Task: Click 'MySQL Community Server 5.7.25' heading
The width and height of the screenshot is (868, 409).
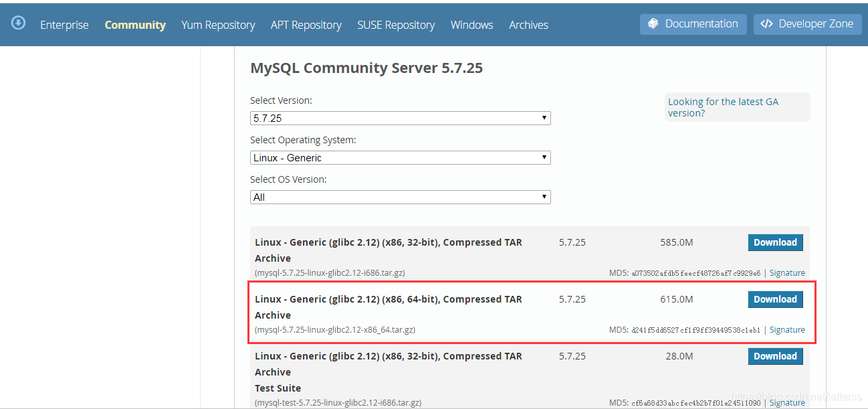Action: coord(366,68)
